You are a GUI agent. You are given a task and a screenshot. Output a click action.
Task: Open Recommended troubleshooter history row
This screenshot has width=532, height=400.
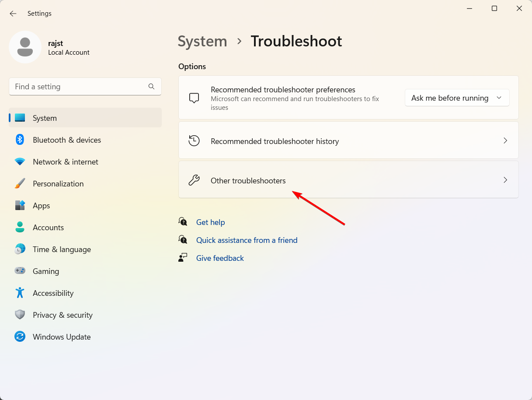[x=348, y=140]
